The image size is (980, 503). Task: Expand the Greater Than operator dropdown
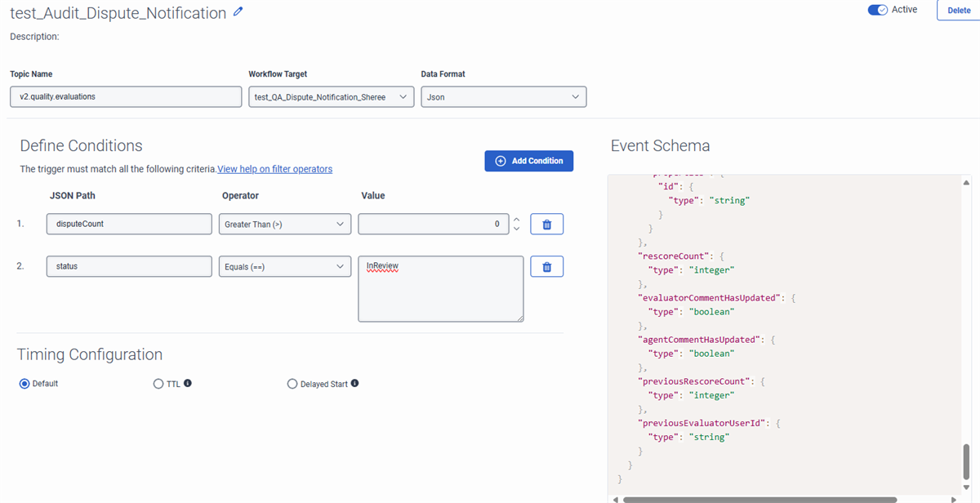[284, 224]
